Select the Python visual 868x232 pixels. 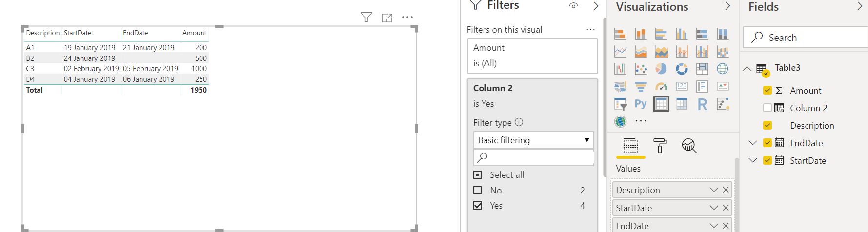click(641, 104)
